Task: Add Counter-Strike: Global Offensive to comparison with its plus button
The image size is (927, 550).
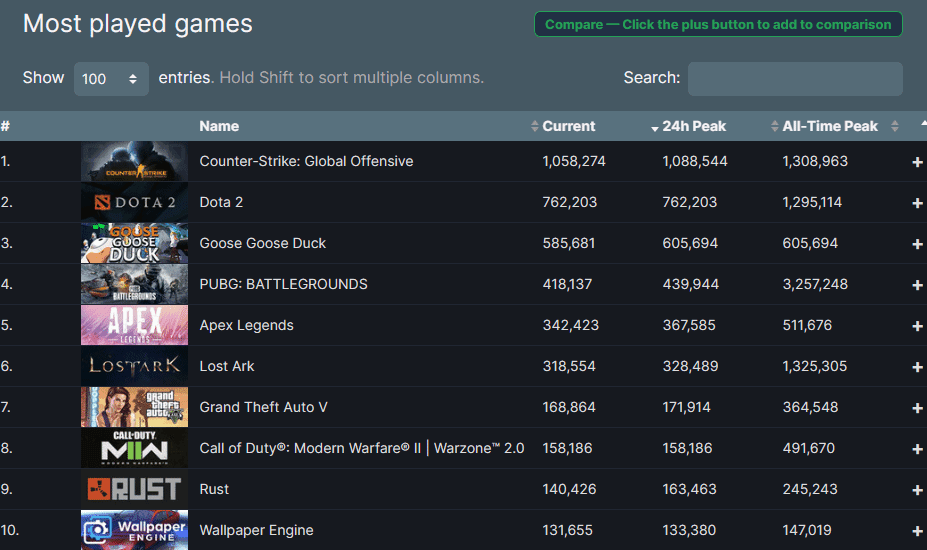Action: [917, 162]
